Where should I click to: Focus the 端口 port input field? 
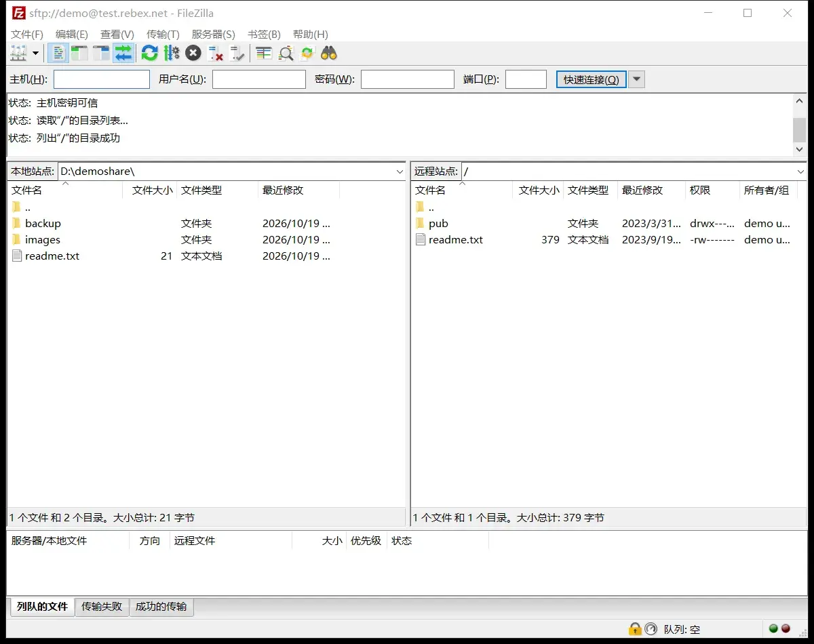(x=526, y=79)
